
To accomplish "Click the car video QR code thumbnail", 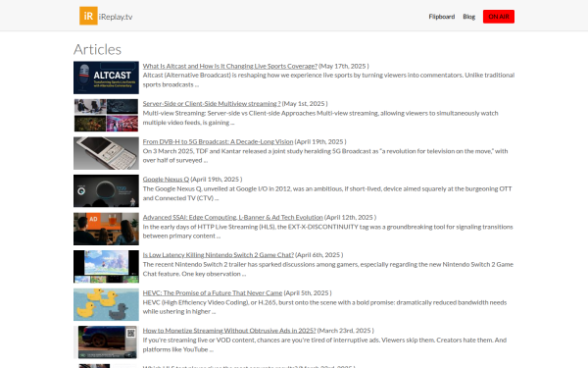I will pos(106,342).
